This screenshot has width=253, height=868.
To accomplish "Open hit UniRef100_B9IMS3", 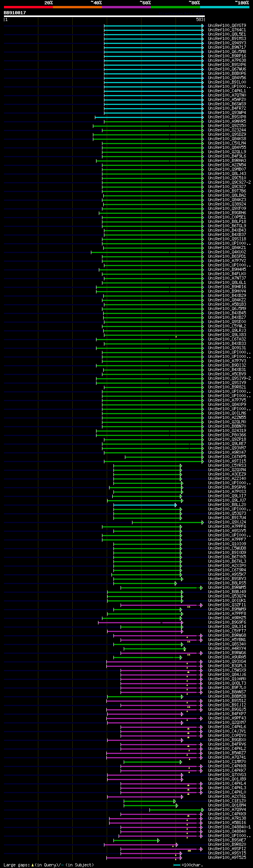I will (227, 38).
